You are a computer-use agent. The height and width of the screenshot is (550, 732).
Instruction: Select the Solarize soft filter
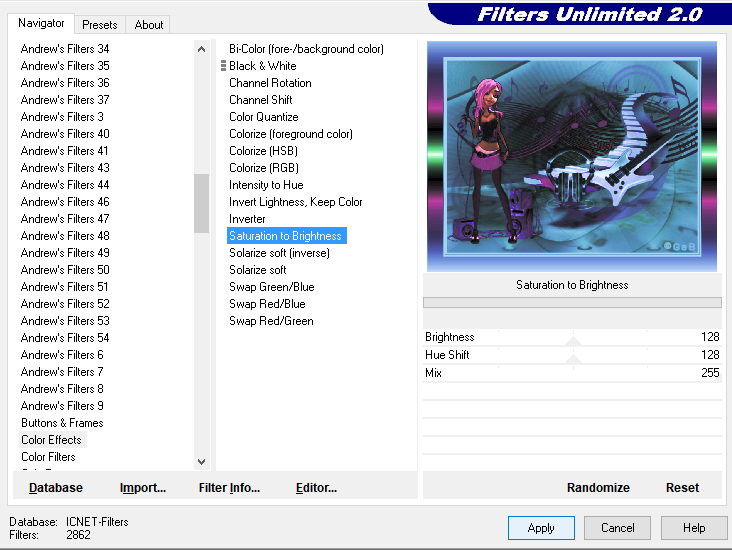pos(258,270)
